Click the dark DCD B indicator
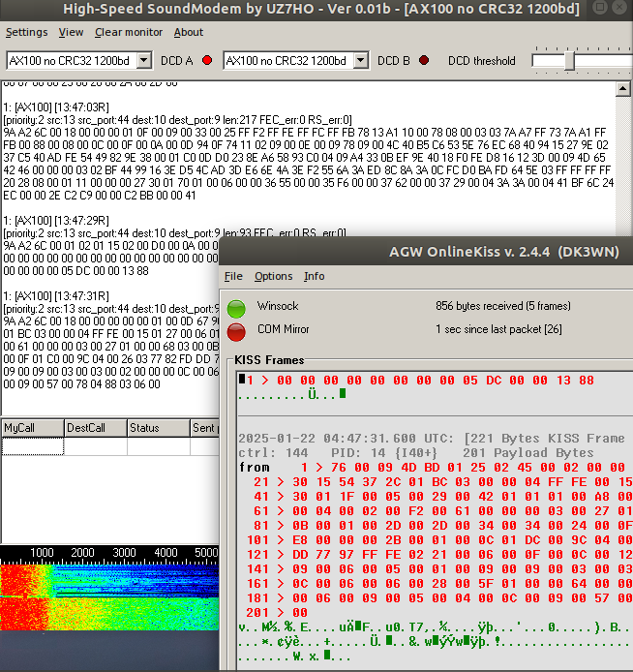Screen dimensions: 633x672 pos(424,61)
